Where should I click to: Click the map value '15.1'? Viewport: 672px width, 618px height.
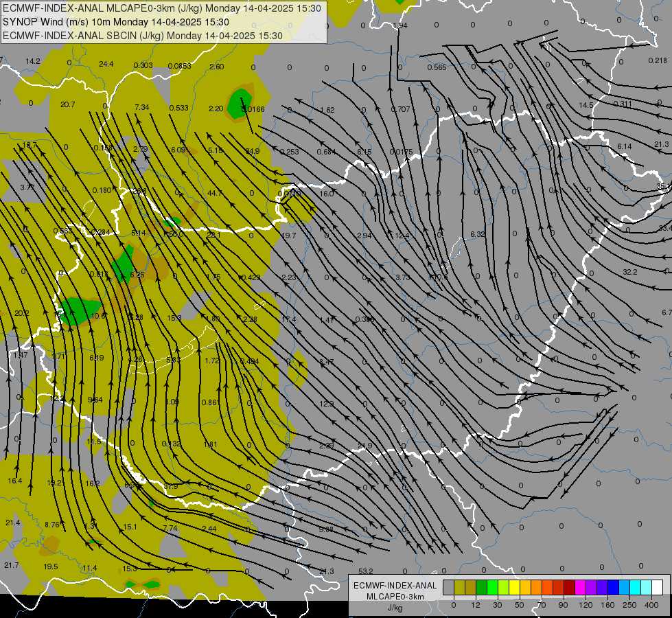(x=130, y=527)
